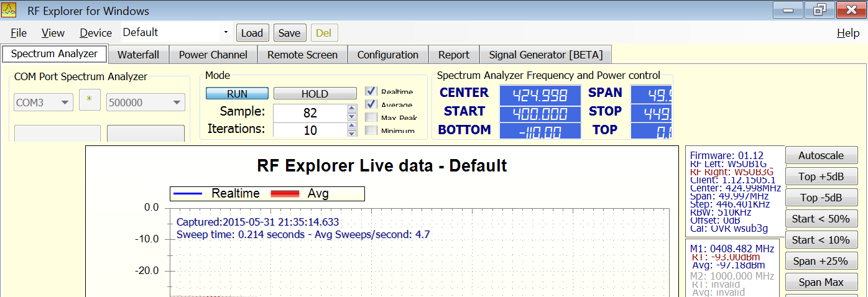Switch to the Power Channel tab

pyautogui.click(x=213, y=55)
